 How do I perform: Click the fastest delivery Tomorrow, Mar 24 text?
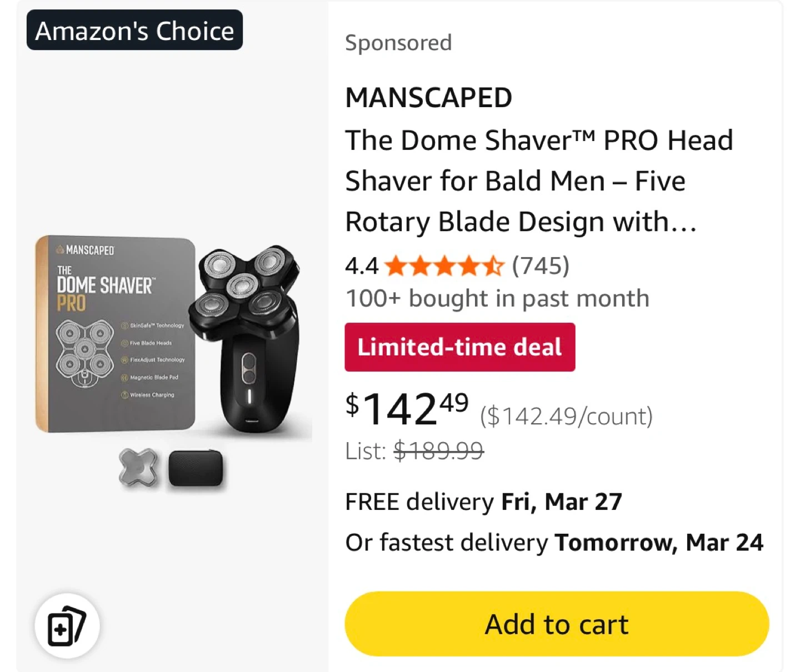[554, 543]
